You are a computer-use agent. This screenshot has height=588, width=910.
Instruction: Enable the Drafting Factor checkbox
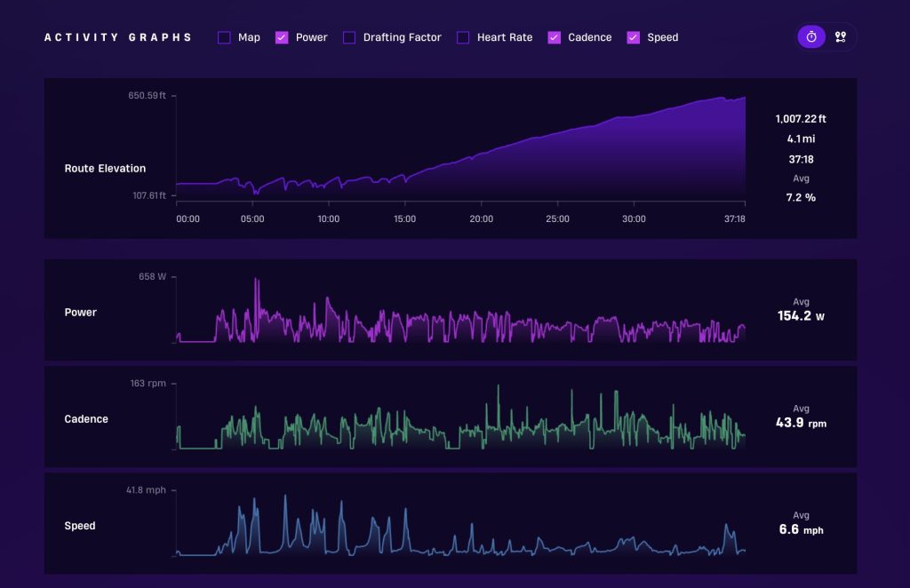349,37
